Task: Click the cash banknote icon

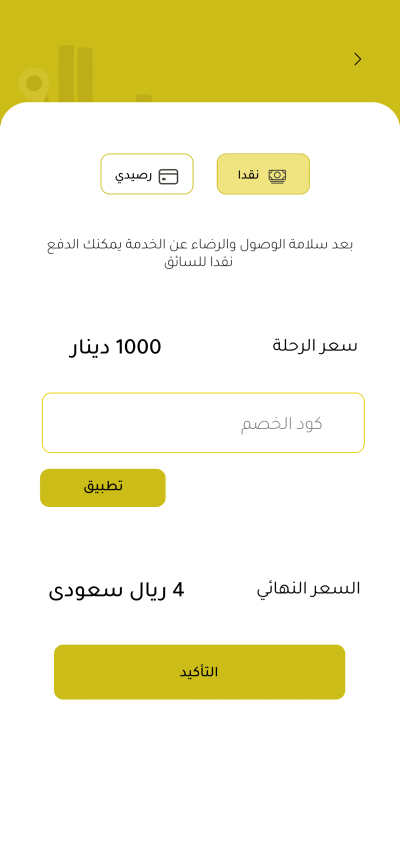Action: [x=277, y=175]
